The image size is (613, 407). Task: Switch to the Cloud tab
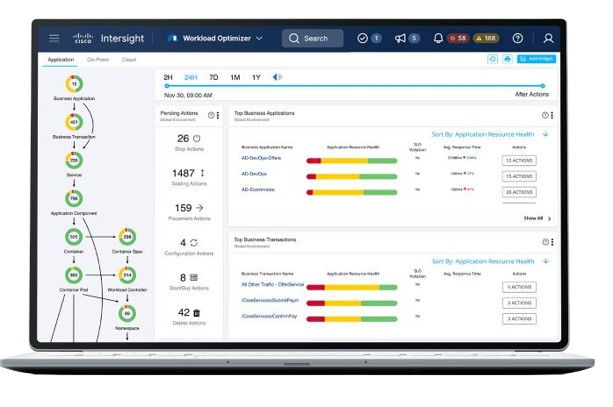click(129, 59)
